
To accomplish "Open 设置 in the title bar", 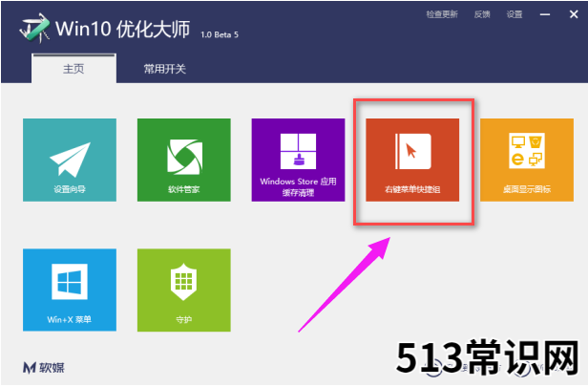I will coord(514,14).
